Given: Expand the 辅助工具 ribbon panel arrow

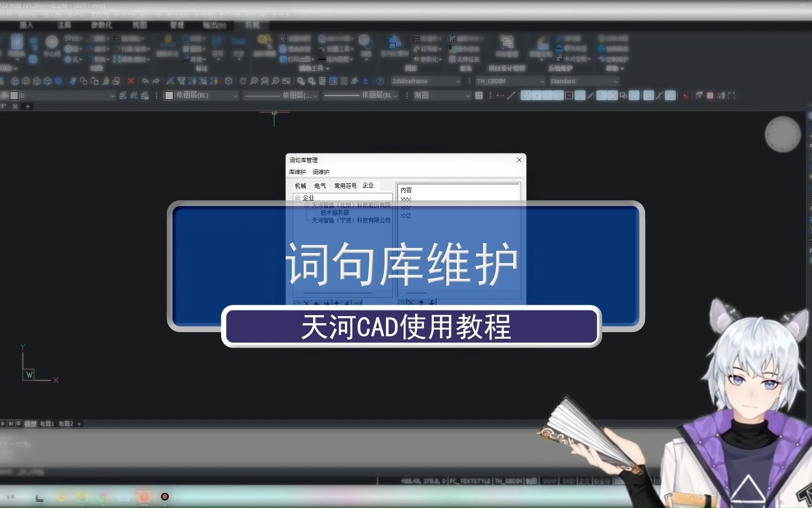Looking at the screenshot, I should coord(328,69).
